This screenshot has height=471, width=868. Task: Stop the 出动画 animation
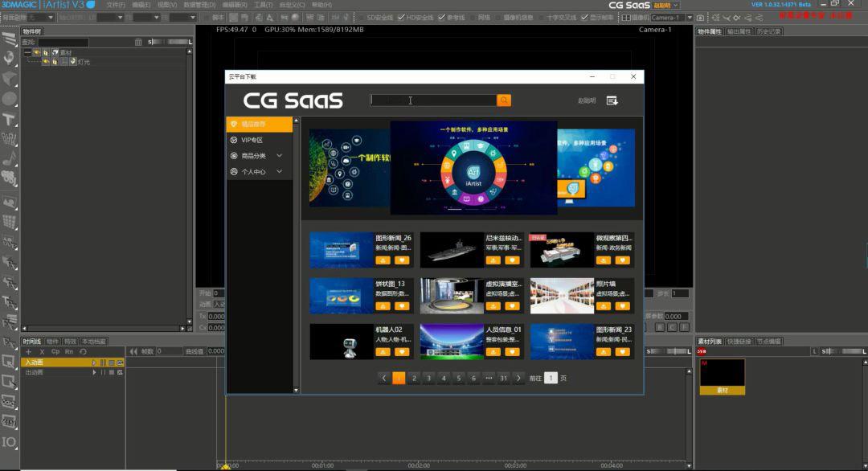[111, 372]
